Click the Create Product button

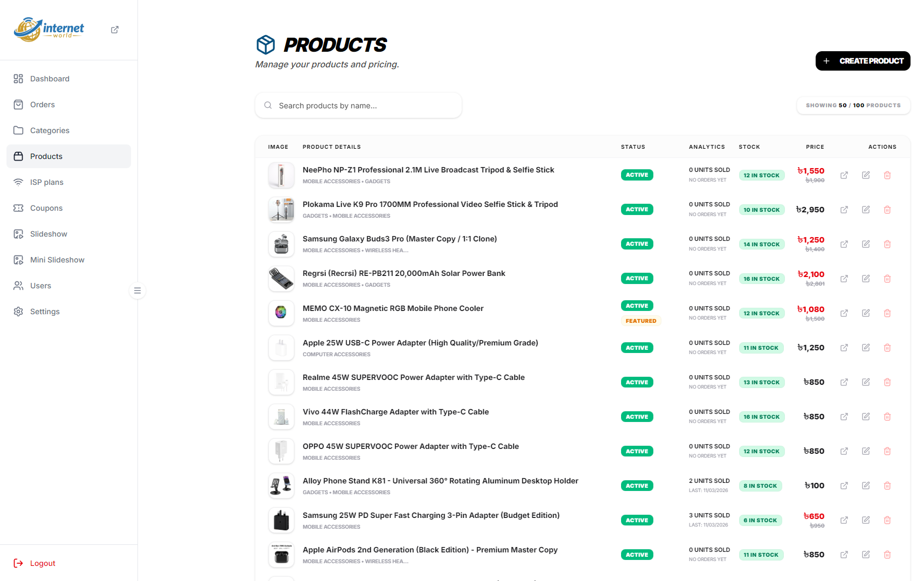863,61
